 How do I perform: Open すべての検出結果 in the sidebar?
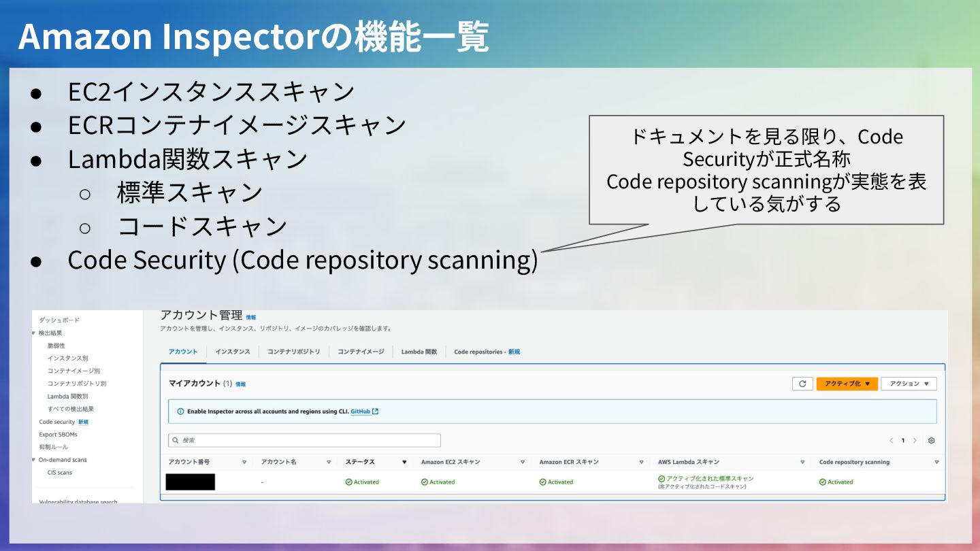pyautogui.click(x=71, y=409)
